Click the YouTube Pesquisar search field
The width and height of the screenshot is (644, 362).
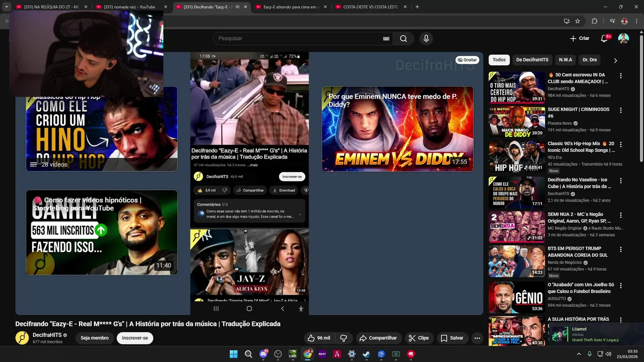coord(302,39)
